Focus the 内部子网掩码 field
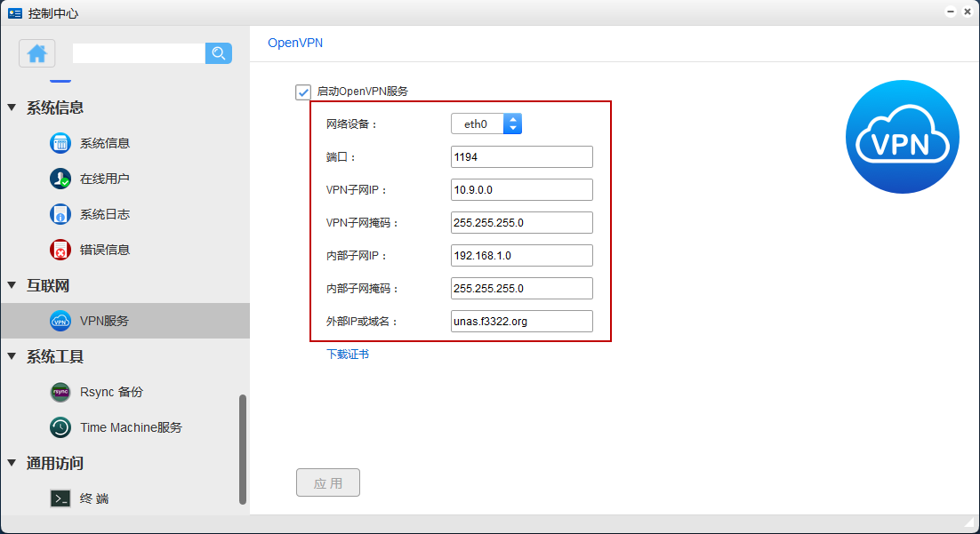The width and height of the screenshot is (980, 534). tap(522, 289)
